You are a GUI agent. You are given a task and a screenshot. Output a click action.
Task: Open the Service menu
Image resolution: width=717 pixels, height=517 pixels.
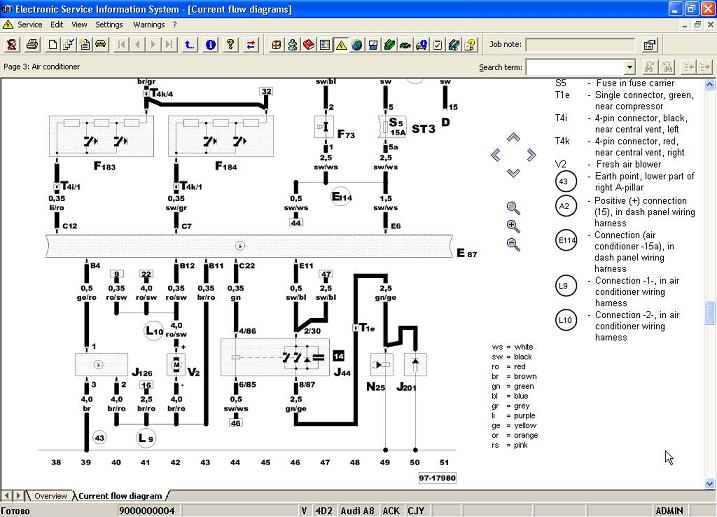30,24
